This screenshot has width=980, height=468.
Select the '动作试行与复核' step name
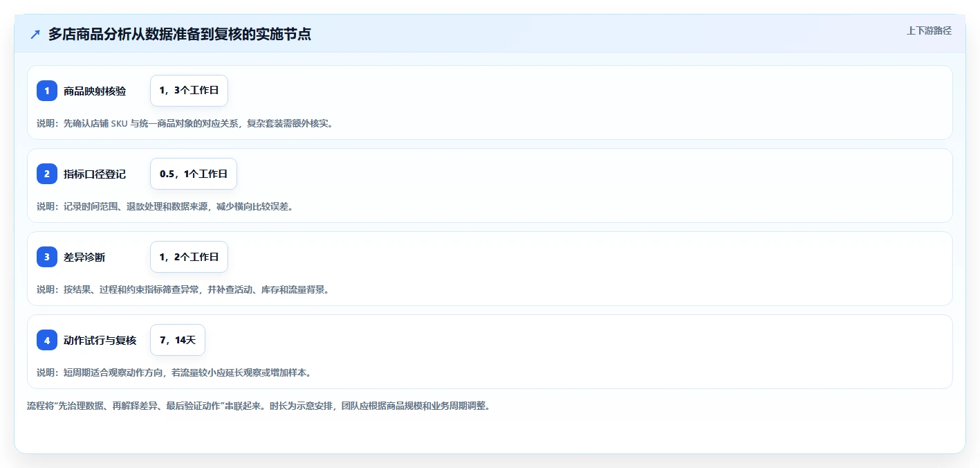[100, 340]
